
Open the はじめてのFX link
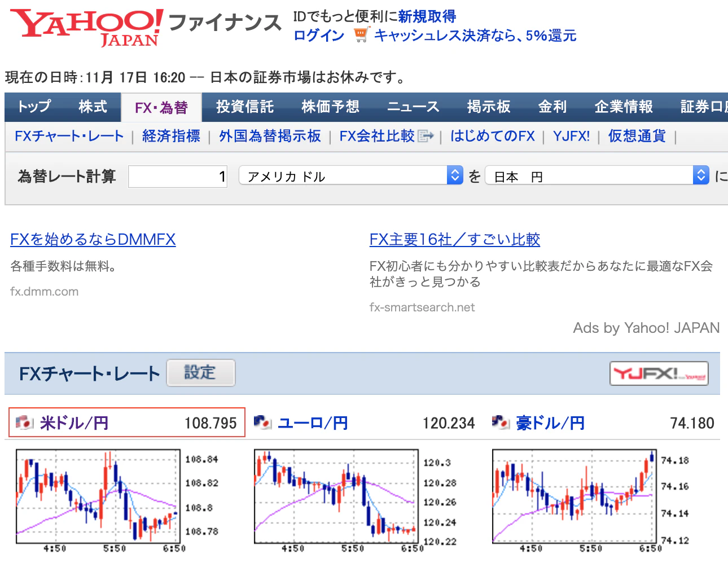point(493,136)
